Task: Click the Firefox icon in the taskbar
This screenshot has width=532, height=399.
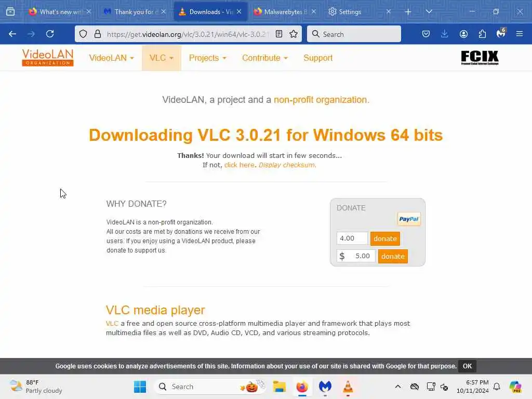Action: [302, 387]
